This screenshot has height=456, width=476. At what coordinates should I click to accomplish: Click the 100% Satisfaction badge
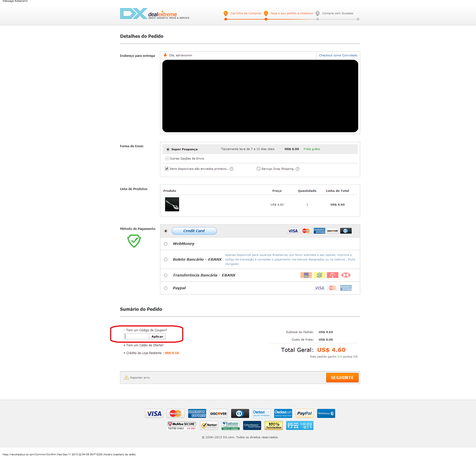(273, 426)
